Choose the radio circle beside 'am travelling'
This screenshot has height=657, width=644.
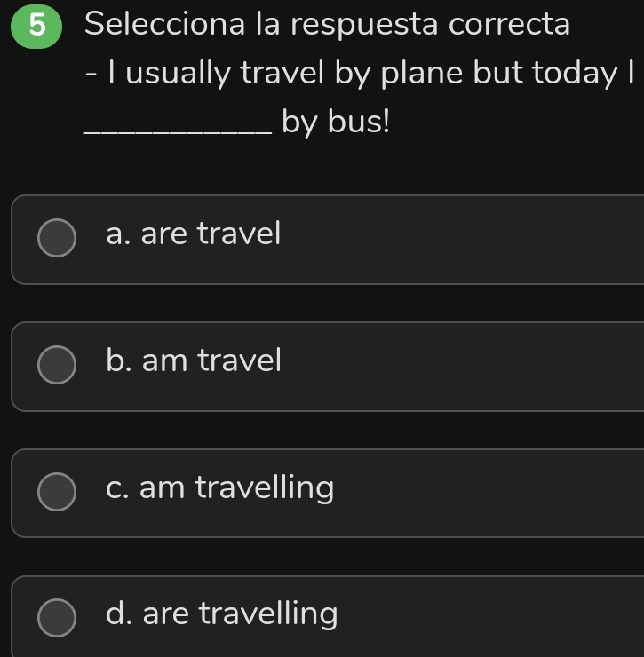coord(57,492)
